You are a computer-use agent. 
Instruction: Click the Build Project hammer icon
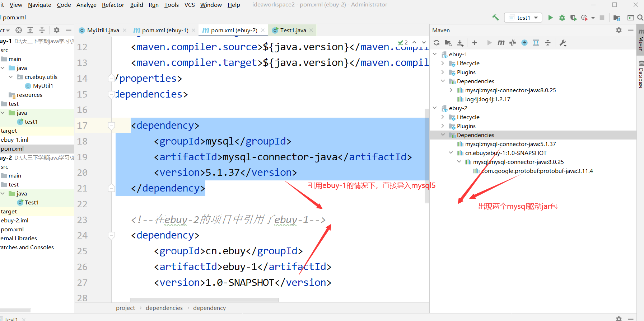(496, 18)
